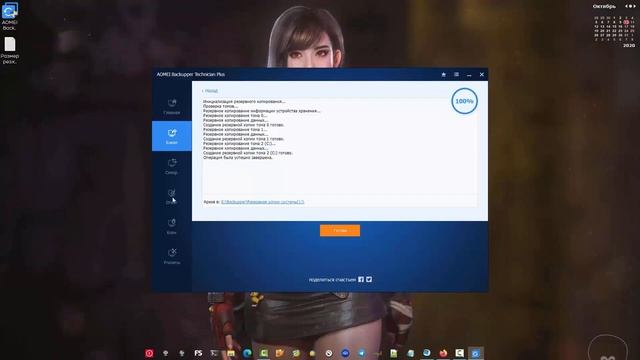Image resolution: width=640 pixels, height=360 pixels.
Task: Open AOMEI Backupper desktop shortcut
Action: (x=9, y=16)
